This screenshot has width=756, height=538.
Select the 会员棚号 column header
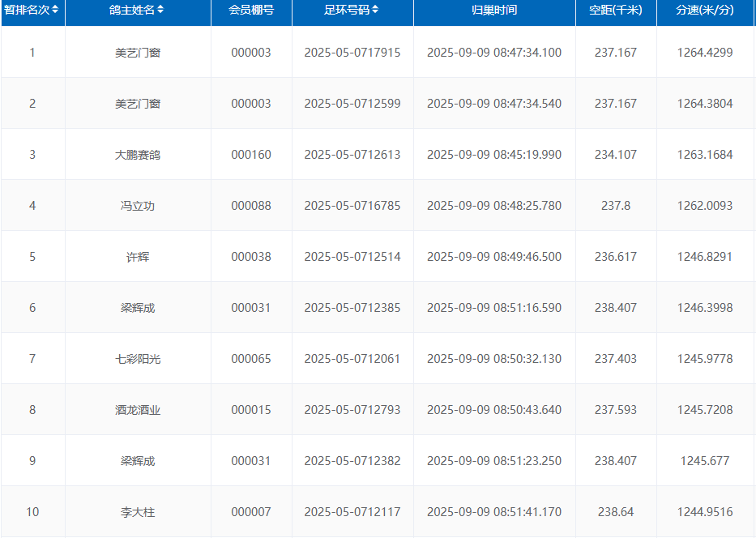click(251, 11)
